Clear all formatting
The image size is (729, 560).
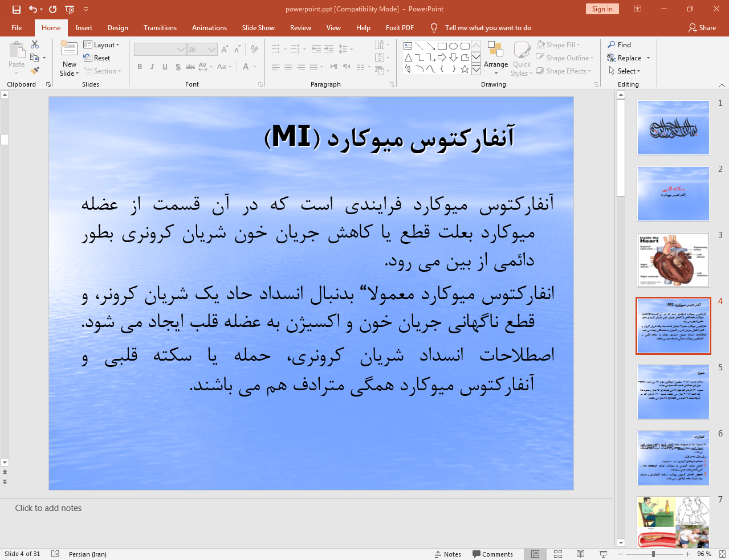pos(254,50)
